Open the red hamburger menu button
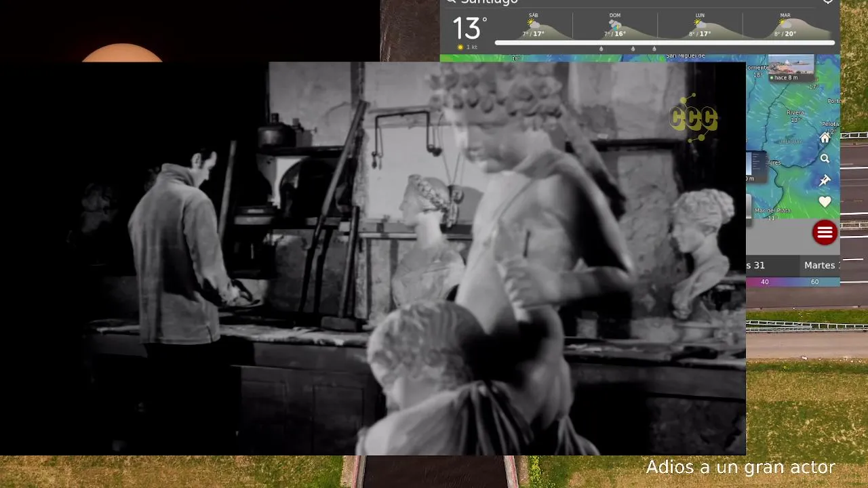The image size is (868, 488). click(825, 233)
